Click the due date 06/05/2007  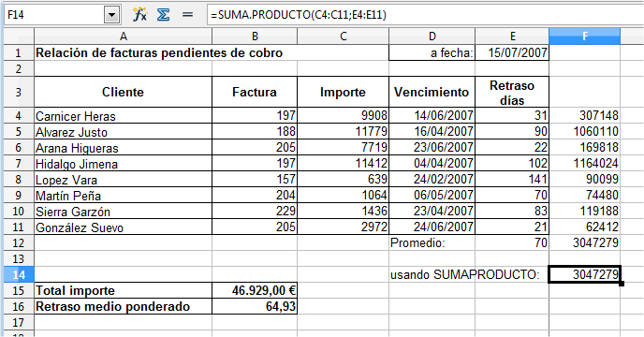[432, 196]
